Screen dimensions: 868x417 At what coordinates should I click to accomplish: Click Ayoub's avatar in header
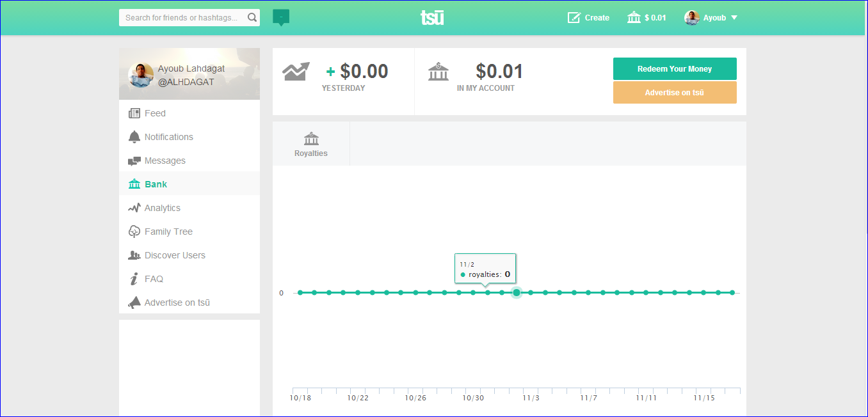(x=692, y=18)
